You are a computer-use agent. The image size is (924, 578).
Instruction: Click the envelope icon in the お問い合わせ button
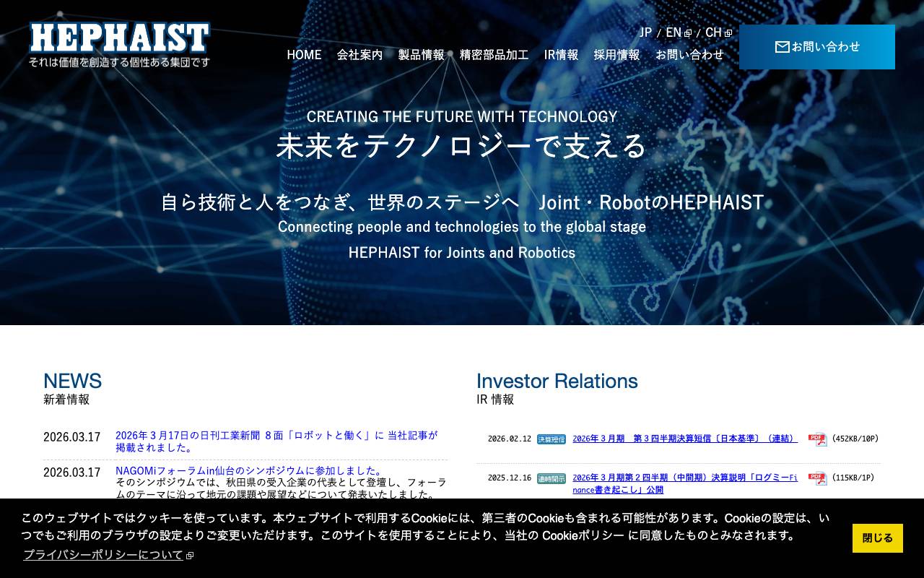coord(783,46)
